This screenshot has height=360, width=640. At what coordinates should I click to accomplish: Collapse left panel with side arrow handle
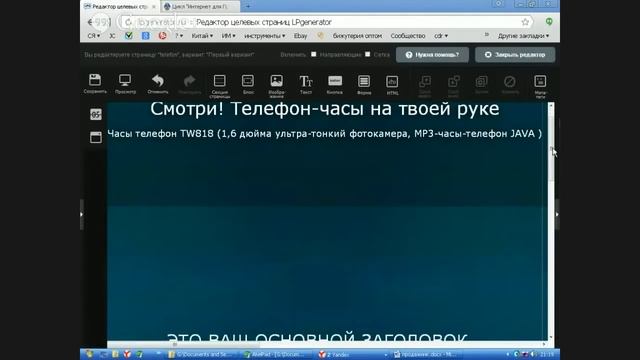(x=82, y=214)
